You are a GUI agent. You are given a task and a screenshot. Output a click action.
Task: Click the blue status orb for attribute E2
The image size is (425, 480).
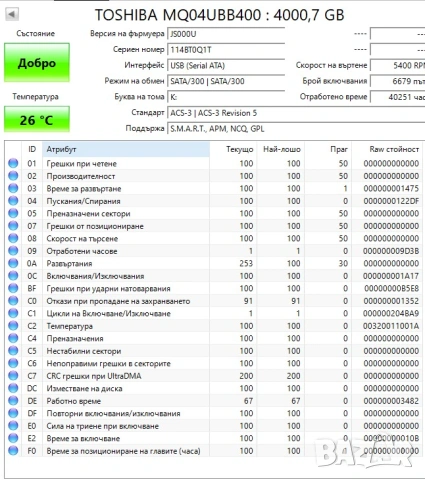(x=13, y=438)
